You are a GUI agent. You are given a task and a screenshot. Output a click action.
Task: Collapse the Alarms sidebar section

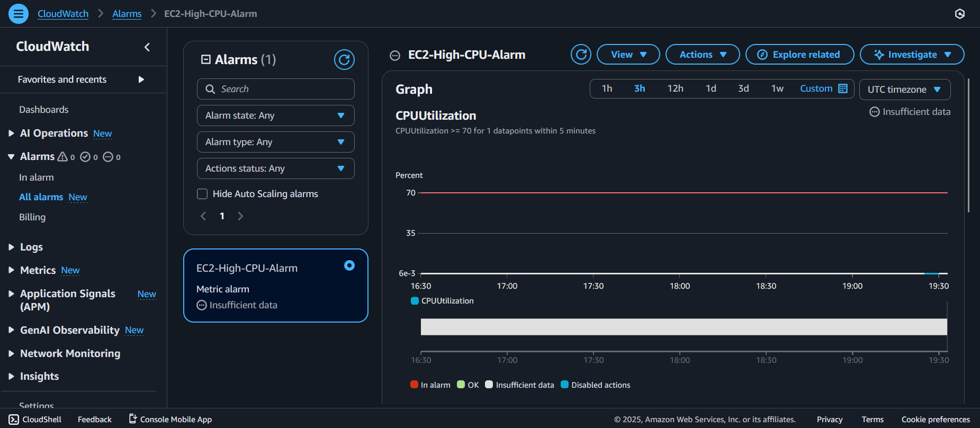coord(11,157)
